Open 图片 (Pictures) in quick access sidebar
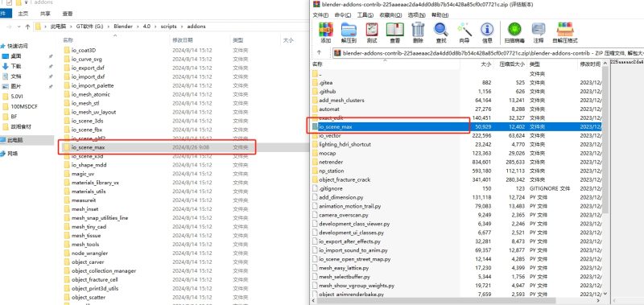 click(x=15, y=86)
